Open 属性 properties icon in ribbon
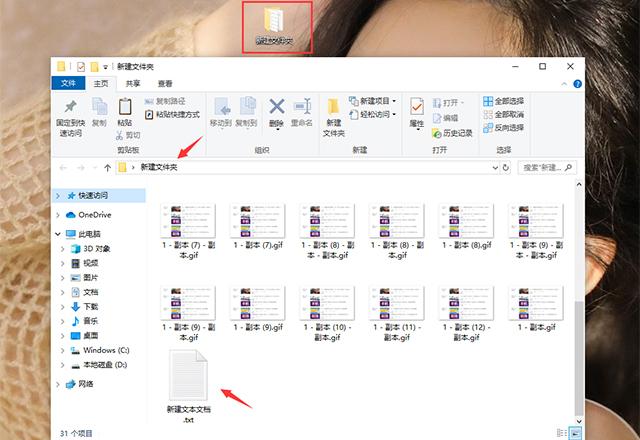This screenshot has height=440, width=640. click(x=416, y=108)
